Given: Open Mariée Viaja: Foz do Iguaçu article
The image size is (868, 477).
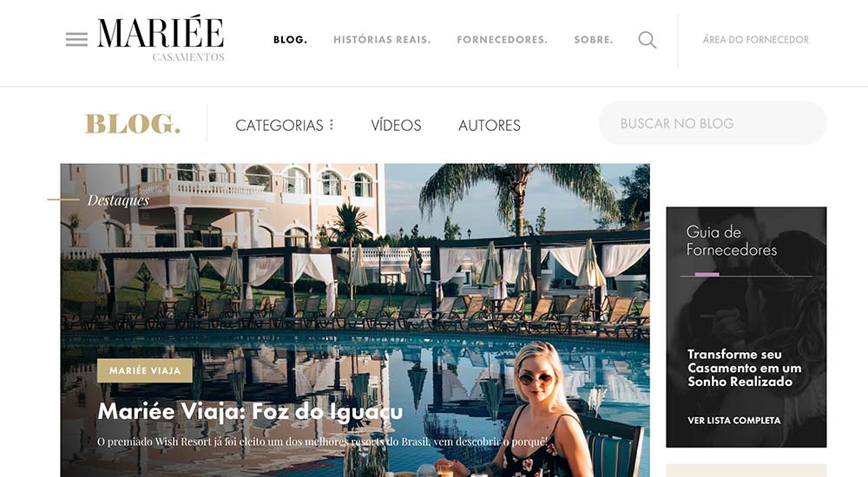Looking at the screenshot, I should [250, 412].
